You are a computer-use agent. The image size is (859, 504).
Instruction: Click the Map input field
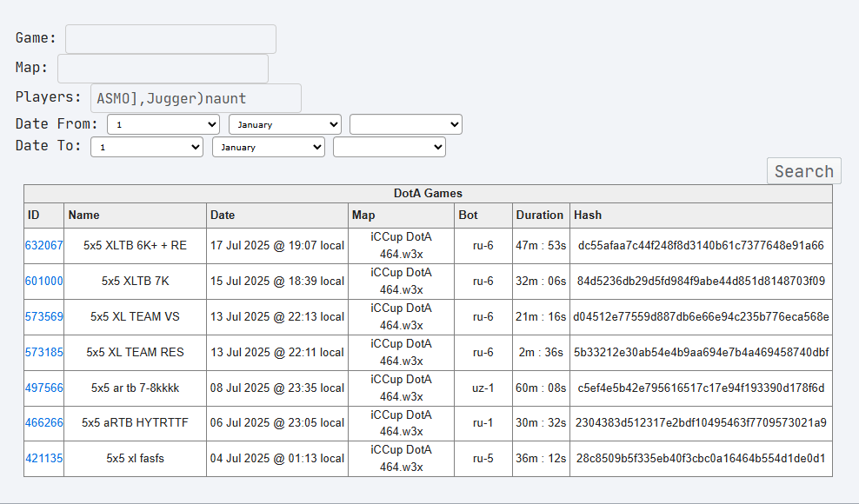point(163,69)
